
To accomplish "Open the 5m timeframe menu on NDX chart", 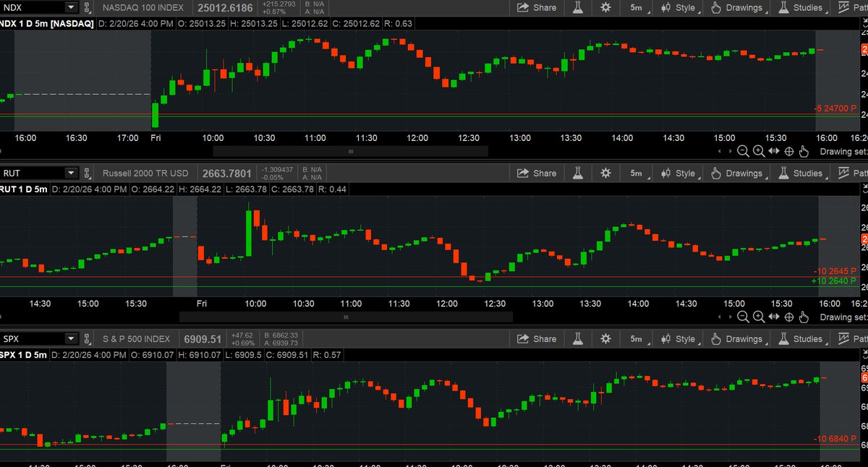I will click(x=637, y=7).
